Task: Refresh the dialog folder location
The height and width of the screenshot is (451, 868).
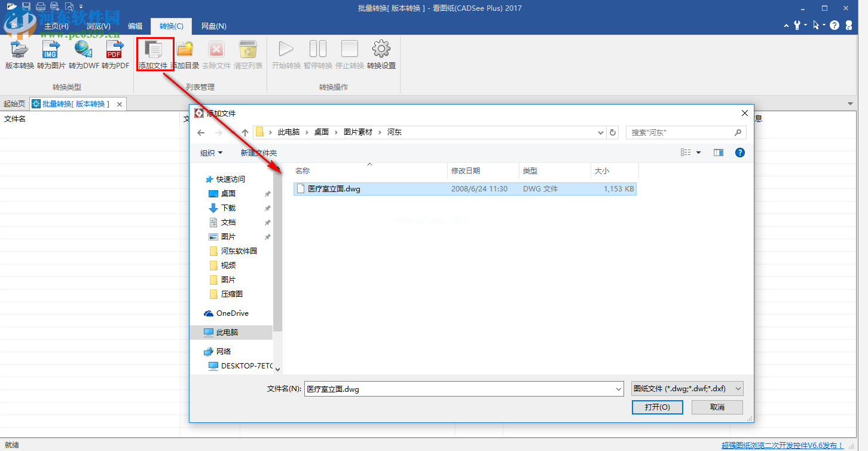Action: click(612, 132)
